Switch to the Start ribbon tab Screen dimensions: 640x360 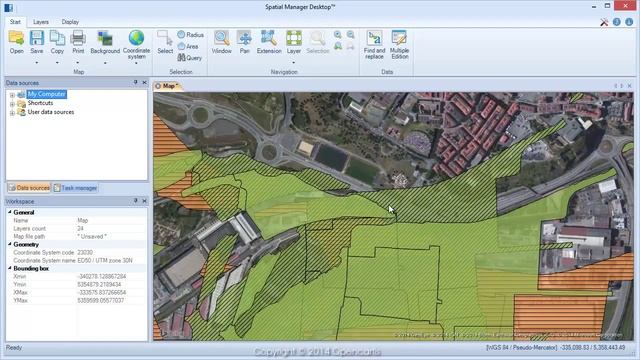(15, 22)
